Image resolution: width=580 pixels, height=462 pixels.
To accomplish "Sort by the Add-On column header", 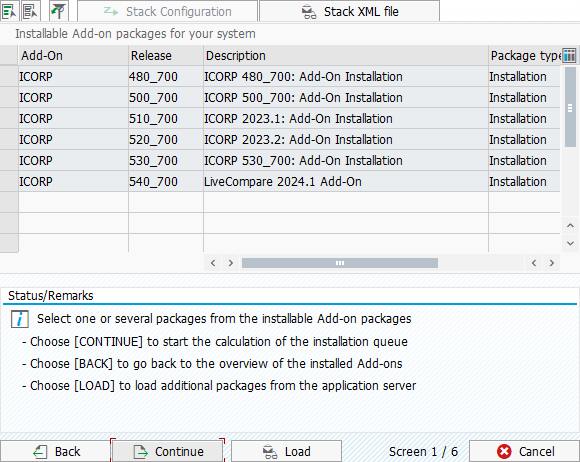I will (x=73, y=55).
